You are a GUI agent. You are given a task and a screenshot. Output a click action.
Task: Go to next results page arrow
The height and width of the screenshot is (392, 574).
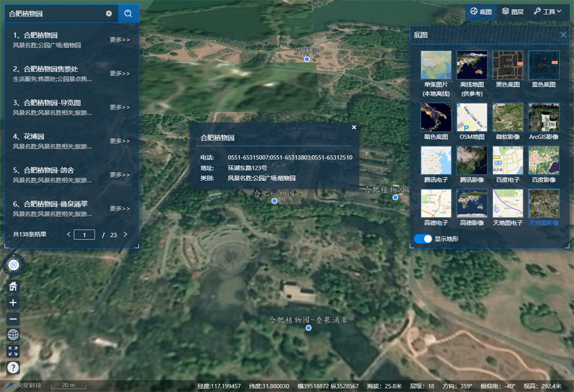pos(126,234)
